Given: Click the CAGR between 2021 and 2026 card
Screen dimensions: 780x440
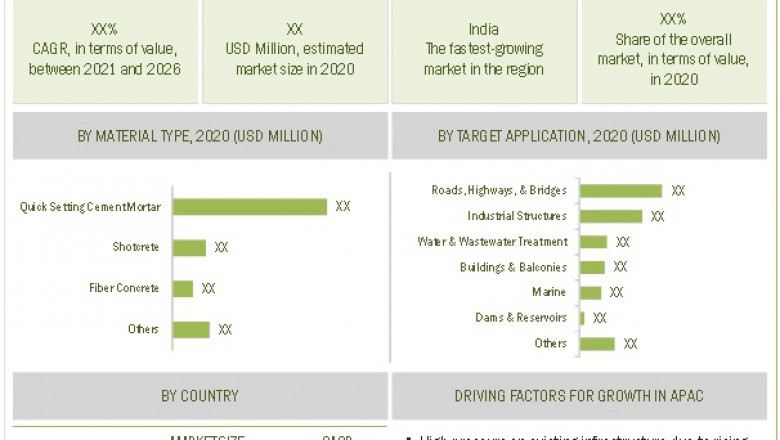Looking at the screenshot, I should (105, 50).
